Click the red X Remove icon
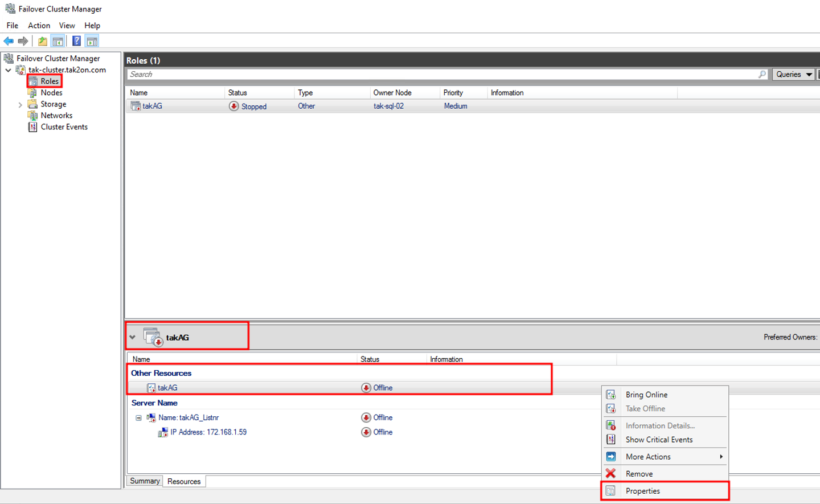Screen dimensions: 820x504 (610, 473)
